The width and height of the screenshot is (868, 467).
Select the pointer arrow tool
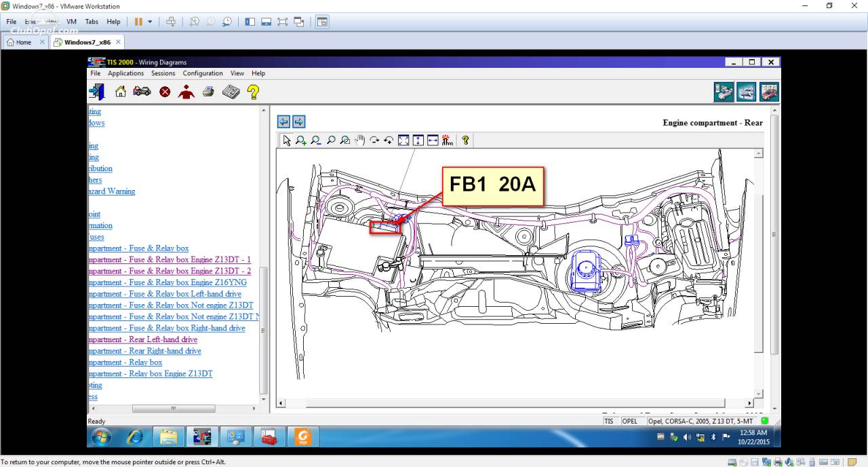click(x=287, y=141)
